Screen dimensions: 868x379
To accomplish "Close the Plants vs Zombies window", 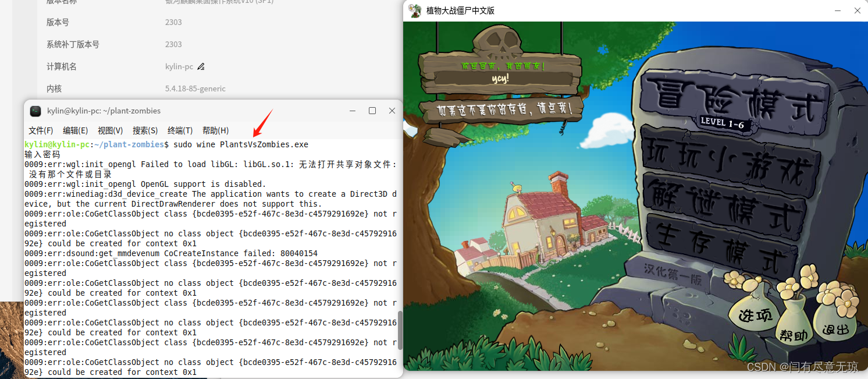I will coord(857,10).
